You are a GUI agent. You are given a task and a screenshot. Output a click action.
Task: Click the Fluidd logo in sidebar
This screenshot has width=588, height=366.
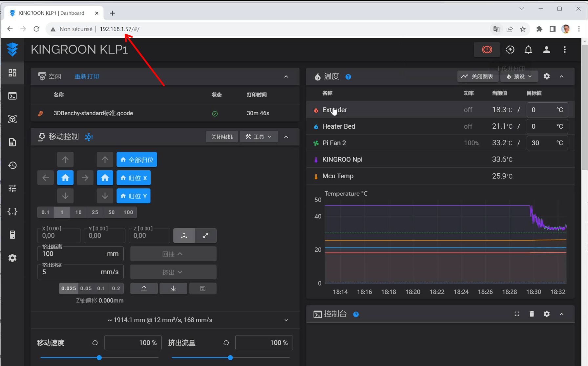click(x=12, y=50)
